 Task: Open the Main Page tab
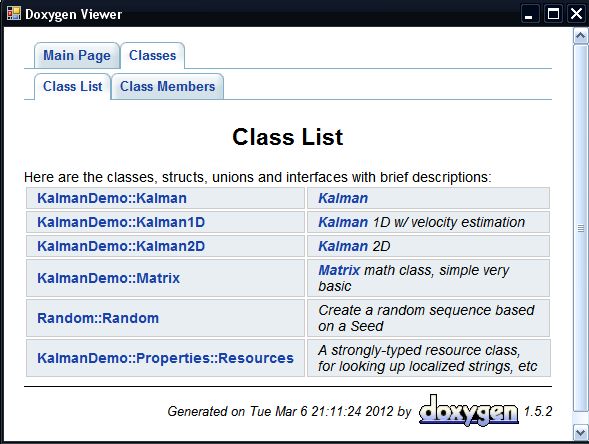coord(77,56)
